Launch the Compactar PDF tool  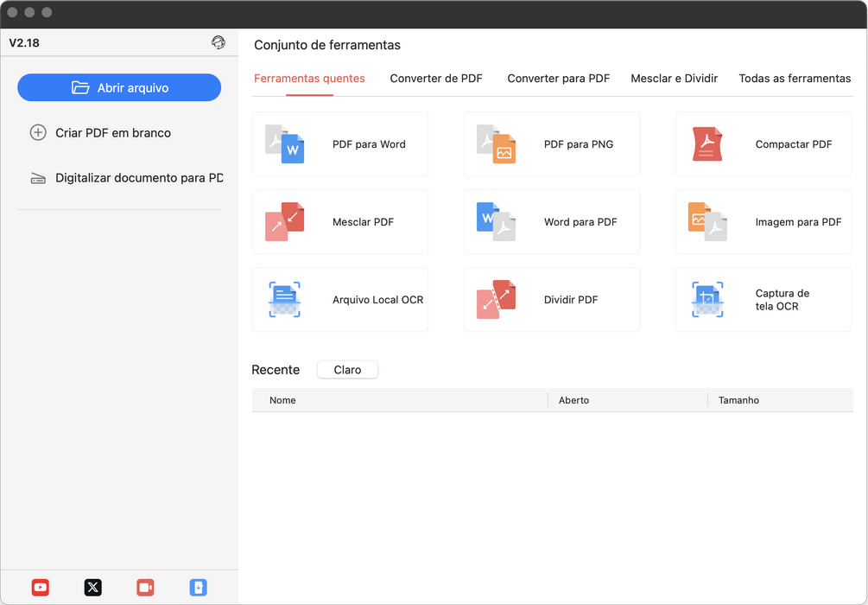[763, 143]
